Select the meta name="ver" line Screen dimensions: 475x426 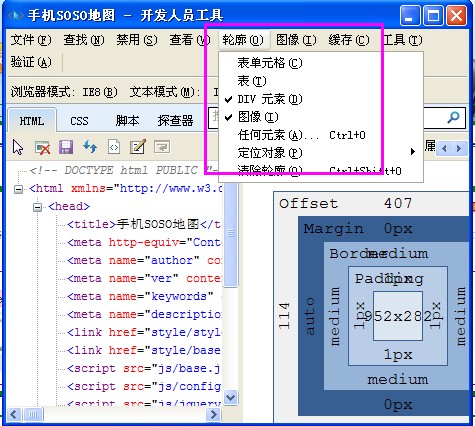[x=144, y=278]
